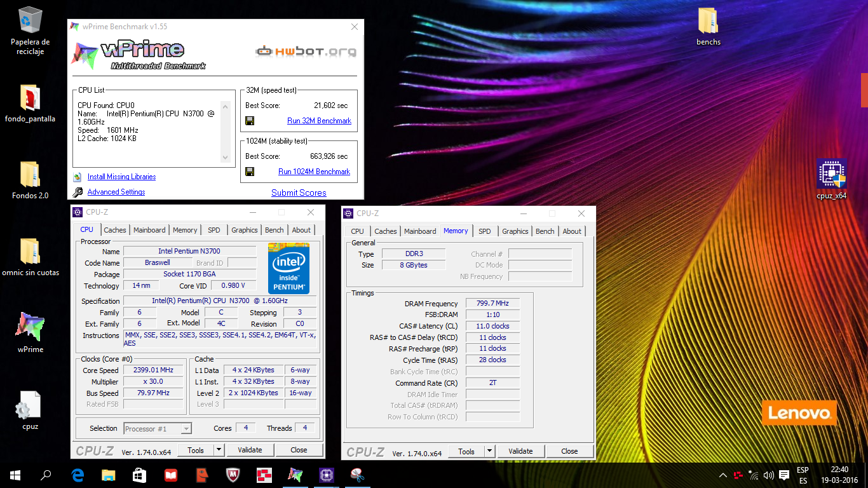Open the Wi-Fi network tray icon

[754, 475]
